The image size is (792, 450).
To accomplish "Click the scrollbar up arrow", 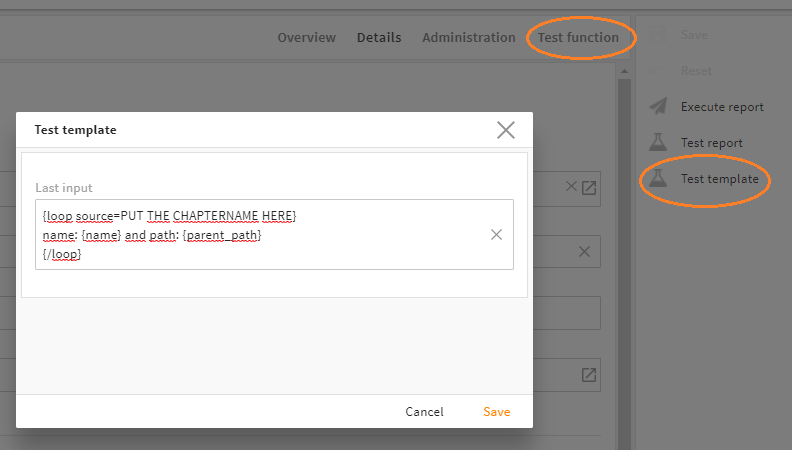I will click(624, 71).
